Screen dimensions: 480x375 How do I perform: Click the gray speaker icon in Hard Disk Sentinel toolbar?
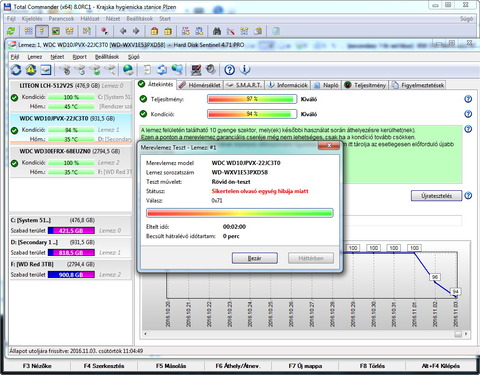click(x=210, y=70)
